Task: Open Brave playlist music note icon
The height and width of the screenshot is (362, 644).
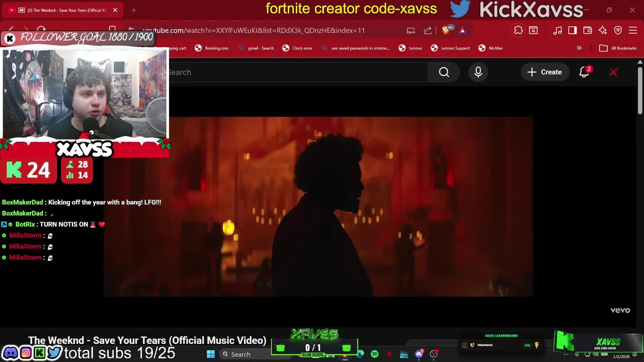Action: click(x=557, y=30)
